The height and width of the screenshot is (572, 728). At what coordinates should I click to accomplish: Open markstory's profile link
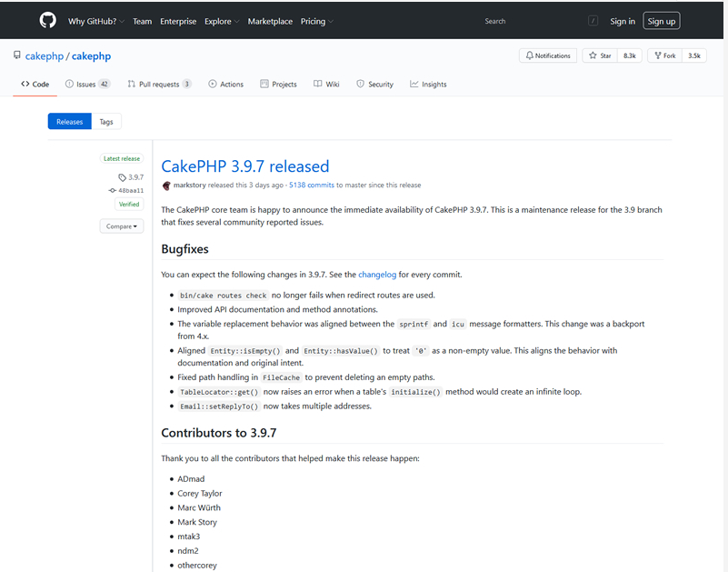[189, 185]
